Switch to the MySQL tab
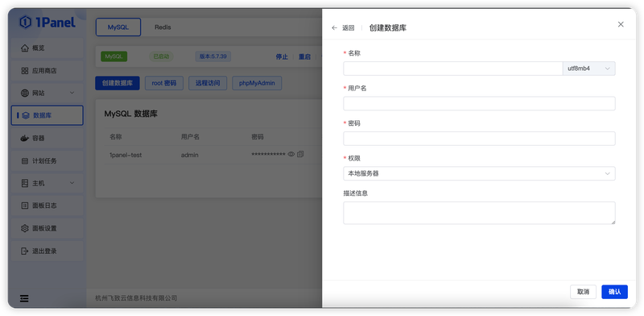 (118, 27)
